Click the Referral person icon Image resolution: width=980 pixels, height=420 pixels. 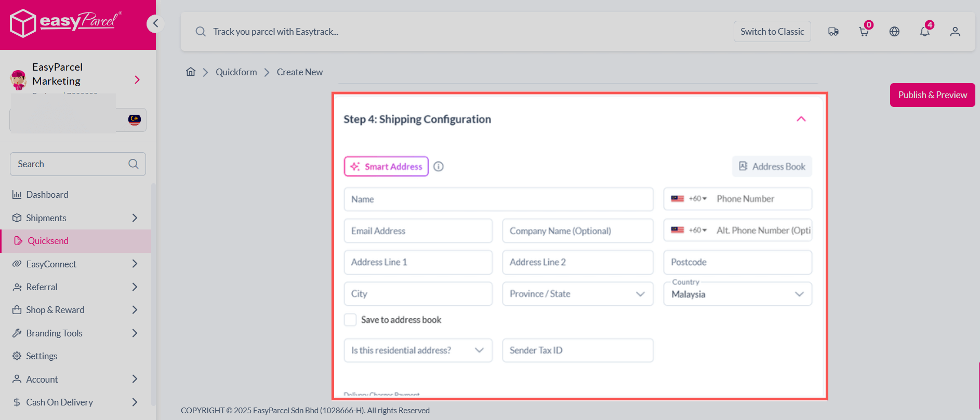pyautogui.click(x=17, y=287)
